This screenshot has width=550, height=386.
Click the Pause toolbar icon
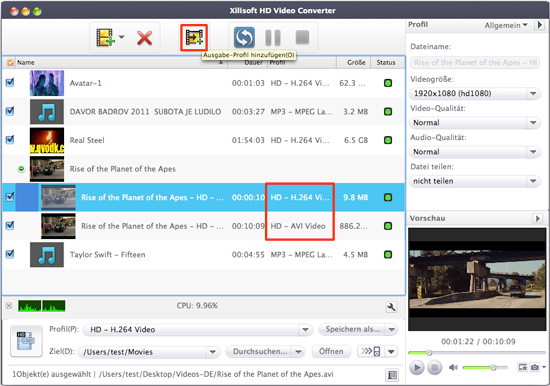tap(273, 38)
